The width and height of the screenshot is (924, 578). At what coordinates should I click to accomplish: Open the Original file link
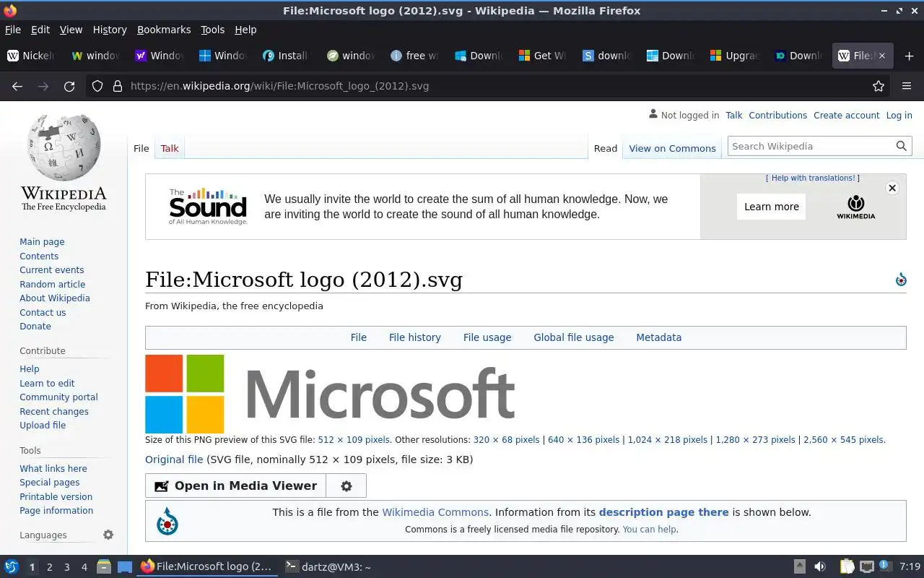[x=174, y=460]
